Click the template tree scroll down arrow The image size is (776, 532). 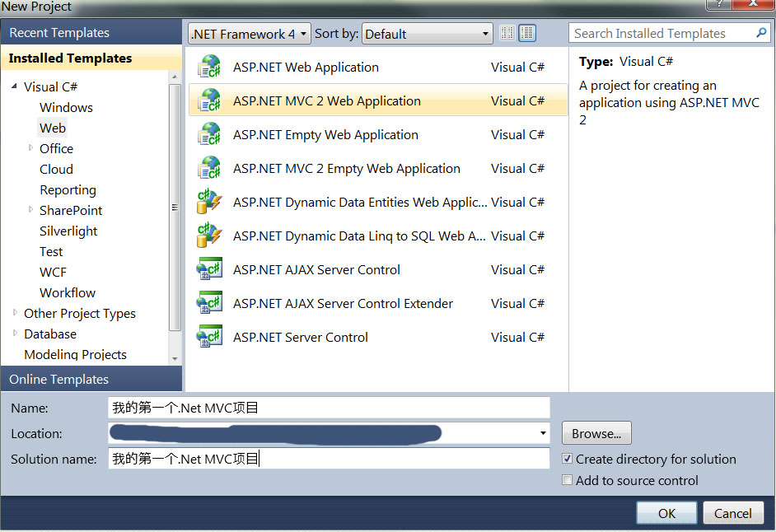(174, 358)
